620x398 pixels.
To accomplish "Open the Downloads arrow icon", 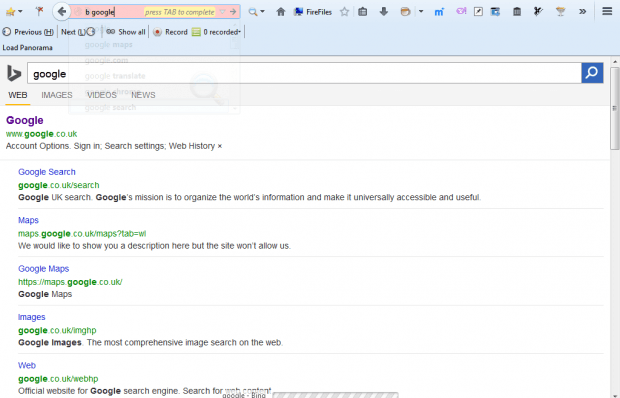I will (x=384, y=12).
